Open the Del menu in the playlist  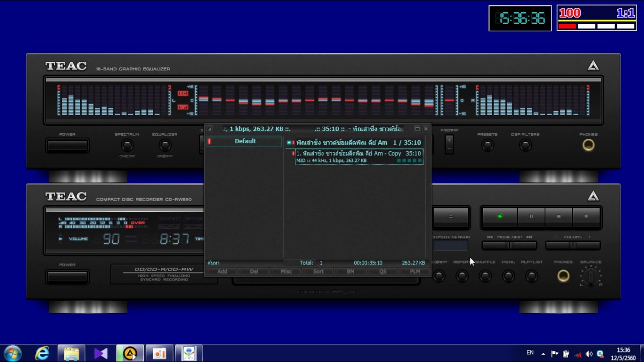pyautogui.click(x=254, y=271)
